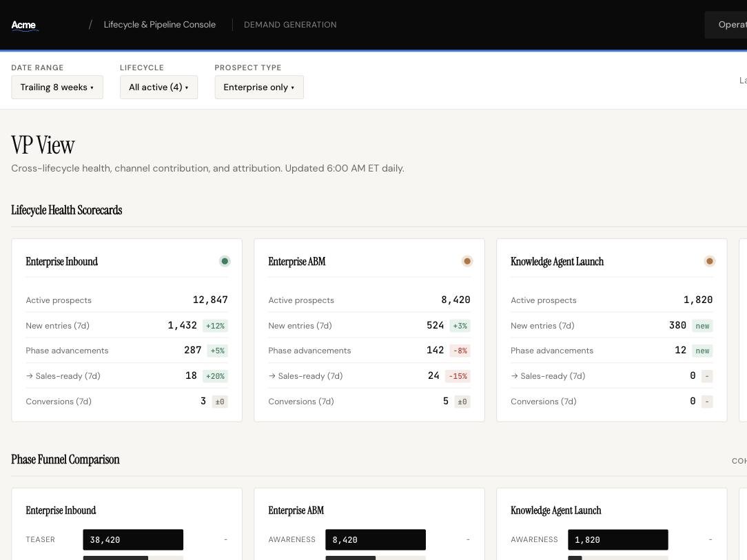Click the 524 new entries value
Viewport: 747px width, 560px height.
tap(435, 325)
